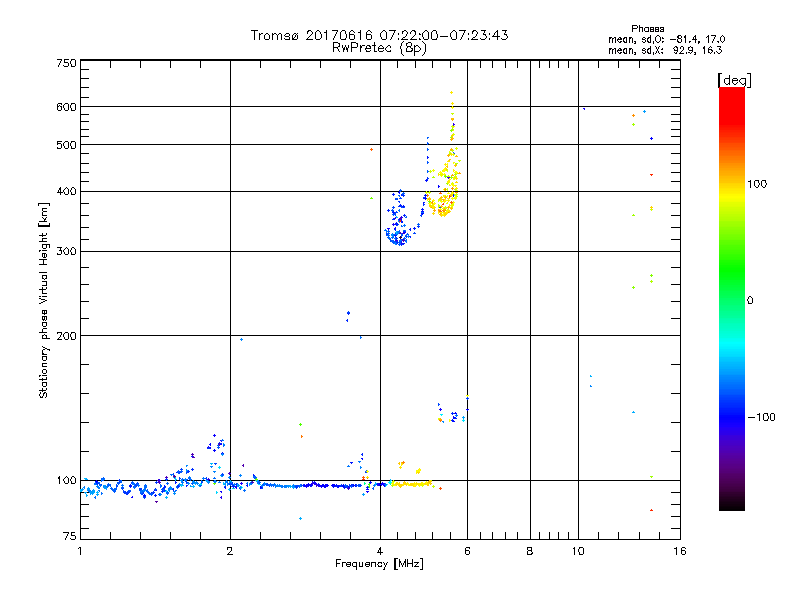800x600 pixels.
Task: Click the y-axis tick label '750'
Action: (66, 63)
